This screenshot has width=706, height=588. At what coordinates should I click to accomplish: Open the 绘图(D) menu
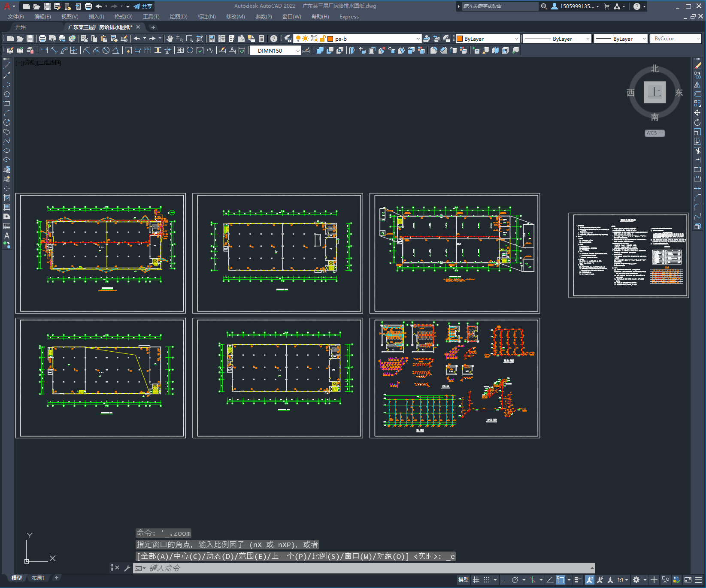click(179, 17)
